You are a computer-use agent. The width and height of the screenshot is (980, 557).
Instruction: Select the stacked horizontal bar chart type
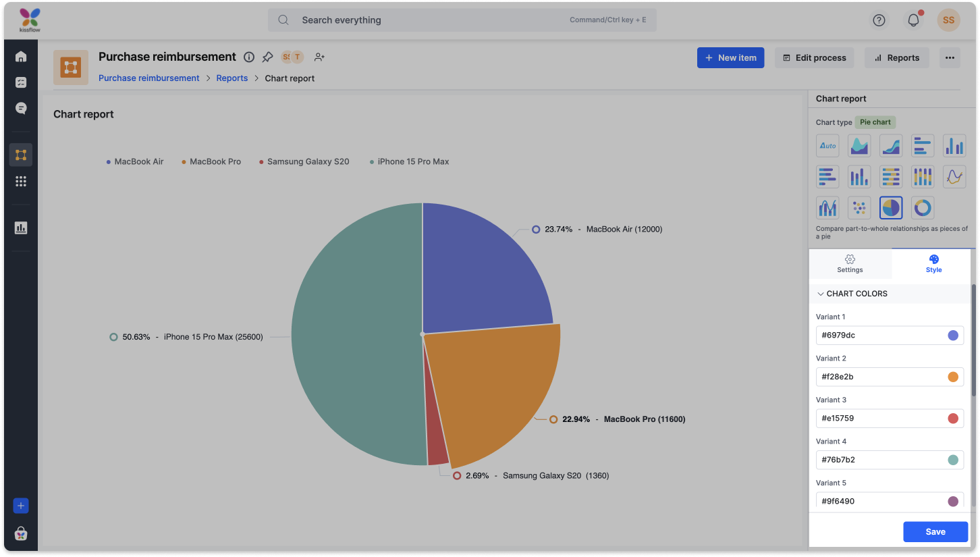tap(827, 177)
